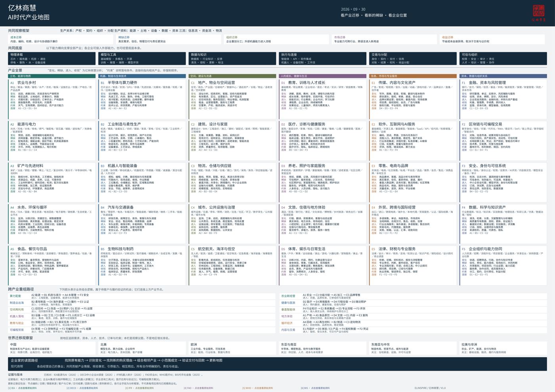555x392 pixels.
Task: Click the E1 传媒、内容与文化资产 card title
Action: click(394, 83)
